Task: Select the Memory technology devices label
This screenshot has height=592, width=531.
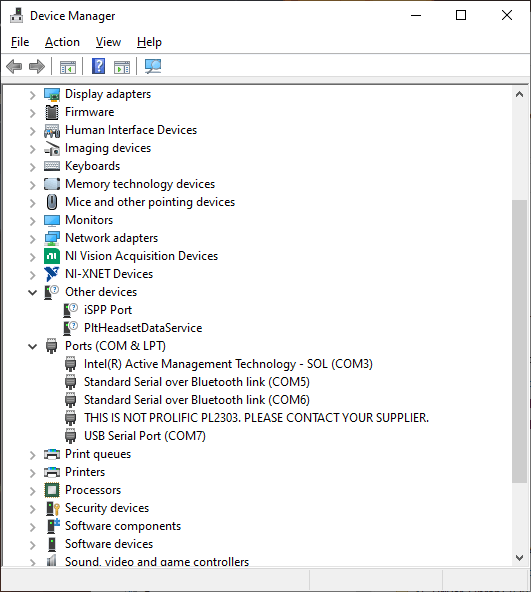Action: 140,184
